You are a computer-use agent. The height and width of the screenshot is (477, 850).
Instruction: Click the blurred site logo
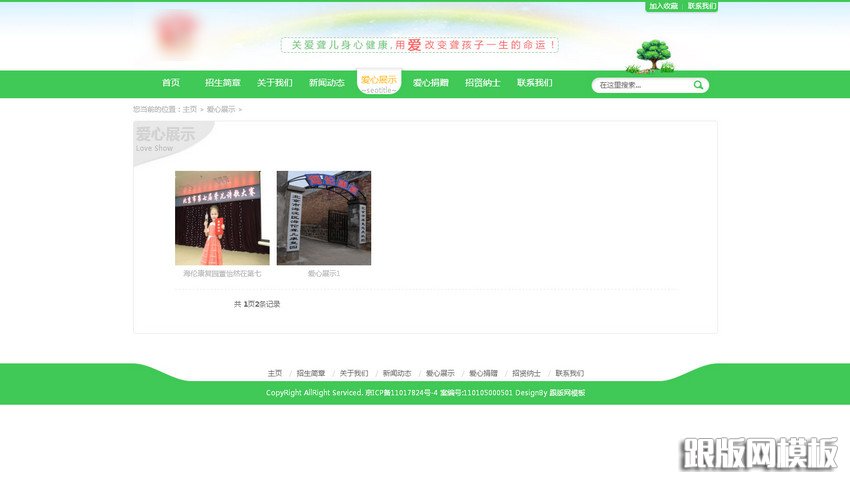point(176,34)
